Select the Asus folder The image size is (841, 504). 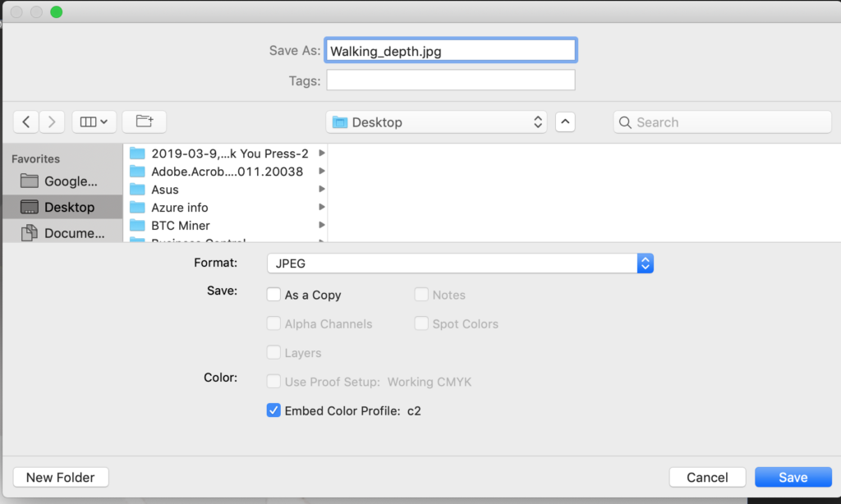(x=226, y=190)
